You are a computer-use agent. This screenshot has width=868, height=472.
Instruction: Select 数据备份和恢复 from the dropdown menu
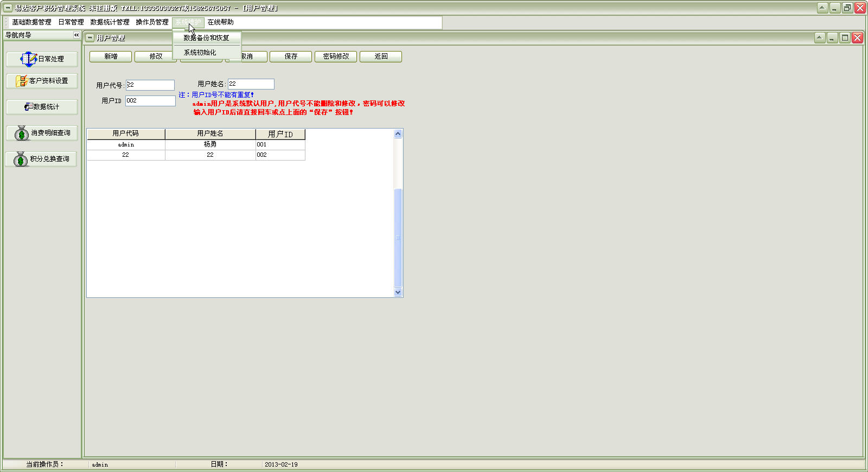coord(207,38)
